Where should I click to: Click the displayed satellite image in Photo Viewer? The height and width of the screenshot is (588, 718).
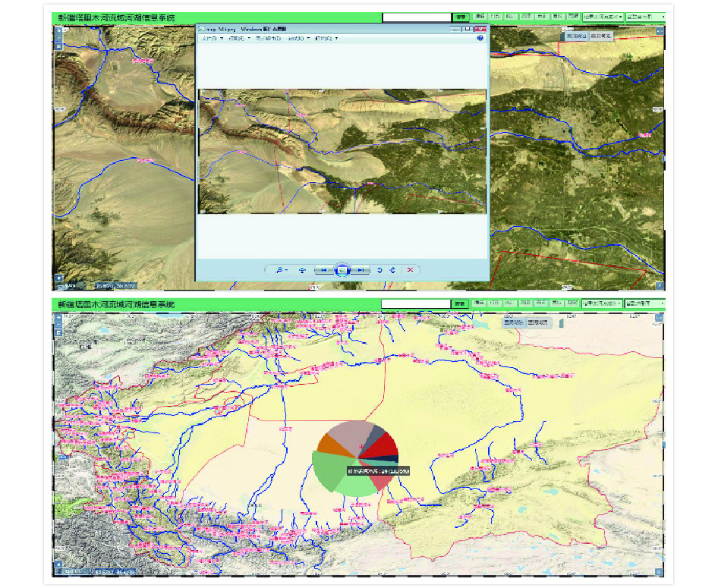point(342,152)
